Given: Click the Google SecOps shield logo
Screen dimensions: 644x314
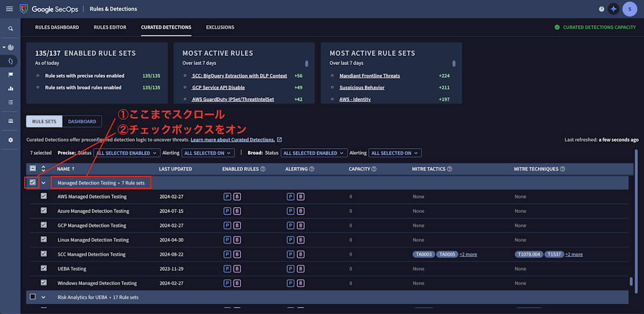Looking at the screenshot, I should 24,9.
